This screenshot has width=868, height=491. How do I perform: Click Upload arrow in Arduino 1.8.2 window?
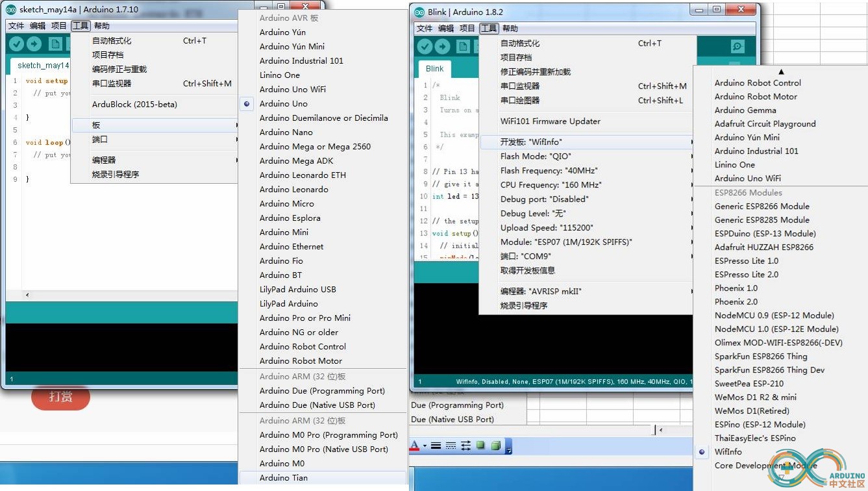pyautogui.click(x=442, y=46)
